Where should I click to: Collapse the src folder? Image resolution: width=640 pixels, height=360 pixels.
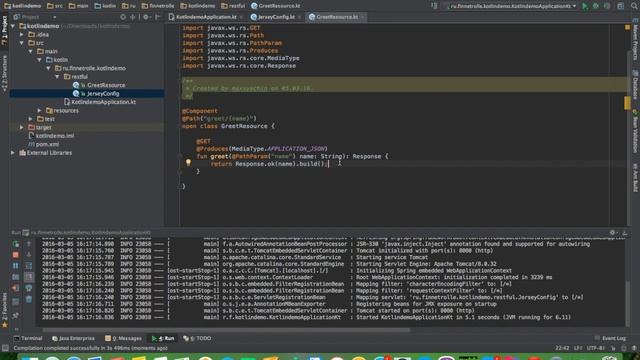(x=22, y=43)
